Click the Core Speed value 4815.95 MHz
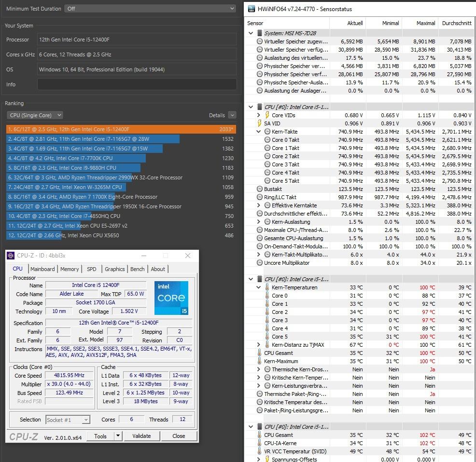 point(69,375)
